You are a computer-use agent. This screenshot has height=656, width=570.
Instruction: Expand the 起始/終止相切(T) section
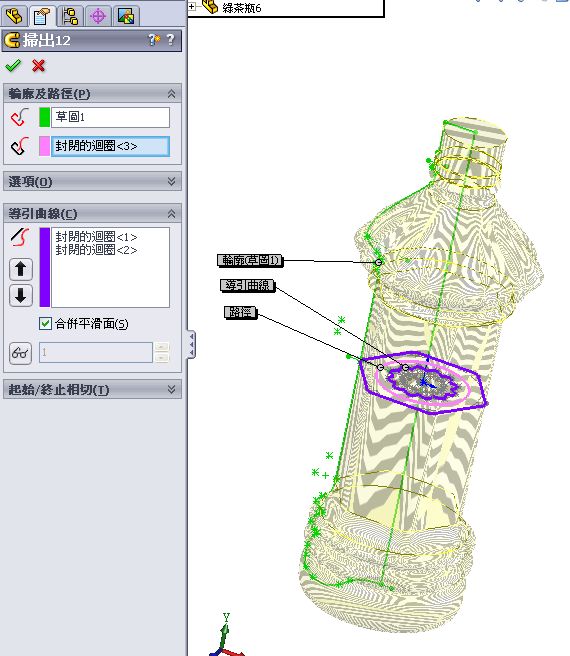coord(171,390)
